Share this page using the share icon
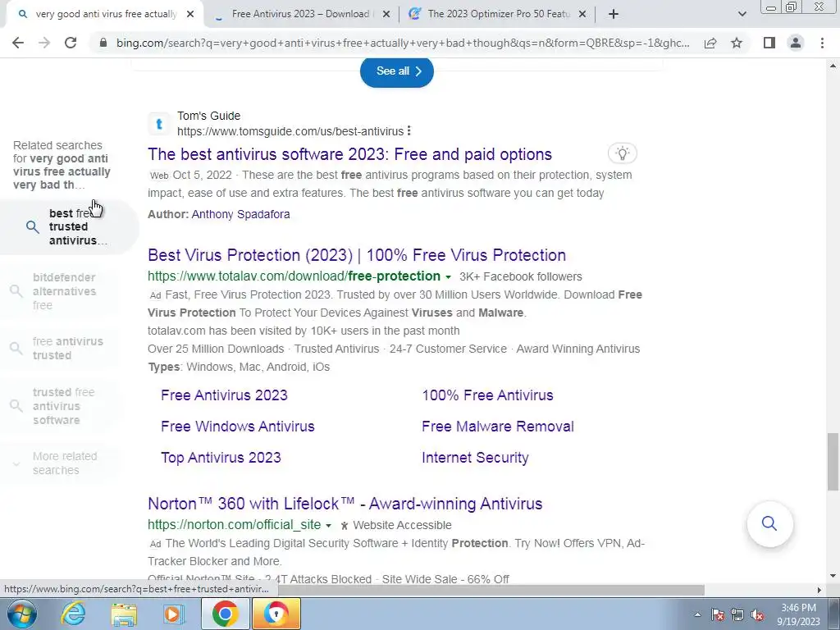Image resolution: width=840 pixels, height=630 pixels. point(710,43)
